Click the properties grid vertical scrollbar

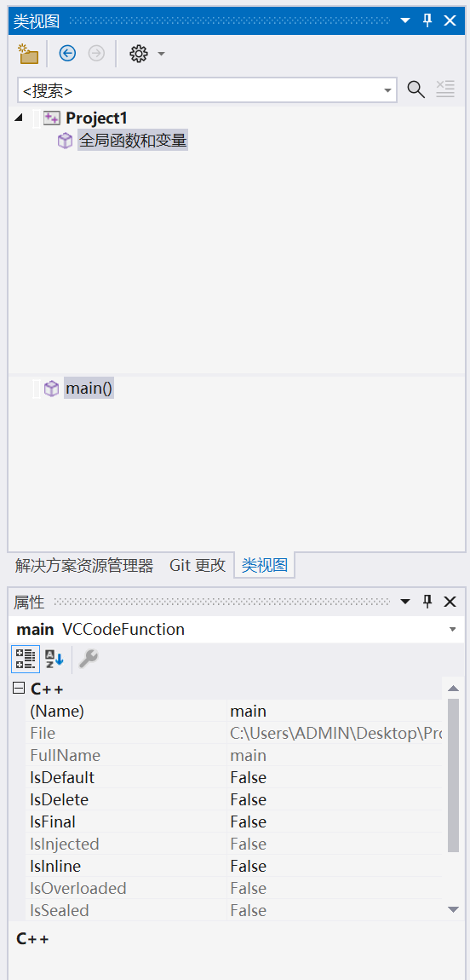pyautogui.click(x=453, y=775)
